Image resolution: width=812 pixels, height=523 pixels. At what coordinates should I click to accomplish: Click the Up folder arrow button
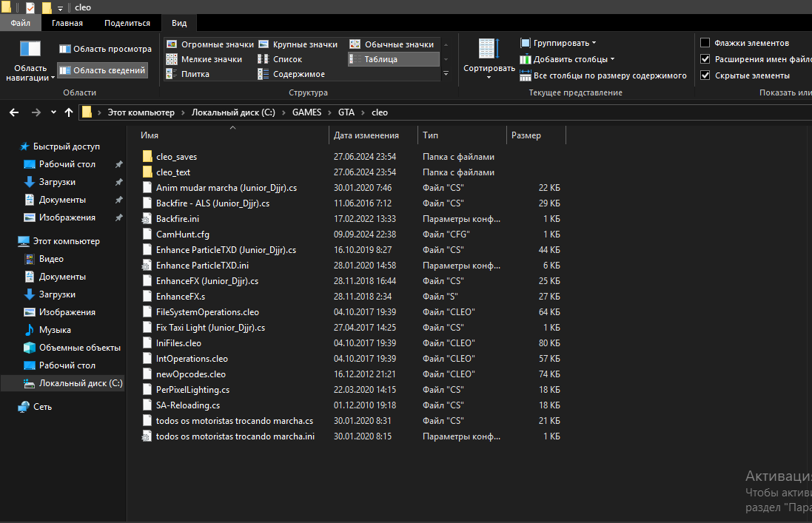click(69, 112)
